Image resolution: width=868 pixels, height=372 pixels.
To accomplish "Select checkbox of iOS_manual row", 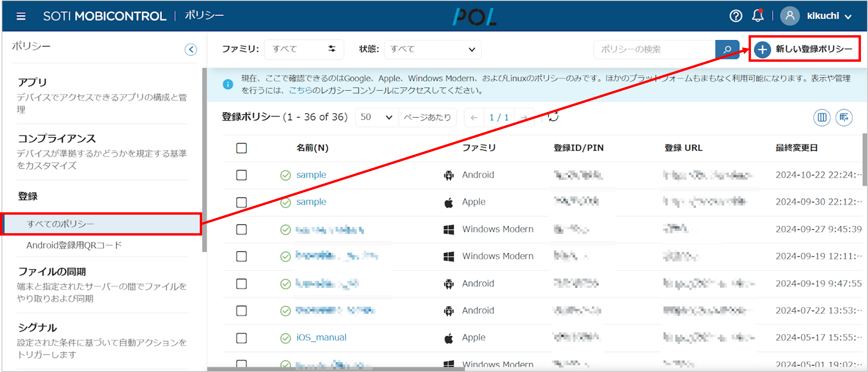I will click(241, 338).
